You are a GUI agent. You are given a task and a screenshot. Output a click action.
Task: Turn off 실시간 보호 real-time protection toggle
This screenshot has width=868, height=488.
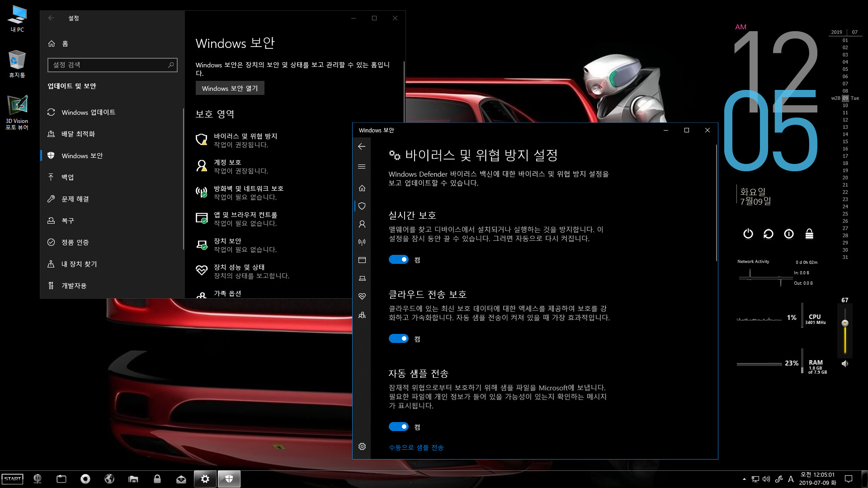click(x=398, y=259)
